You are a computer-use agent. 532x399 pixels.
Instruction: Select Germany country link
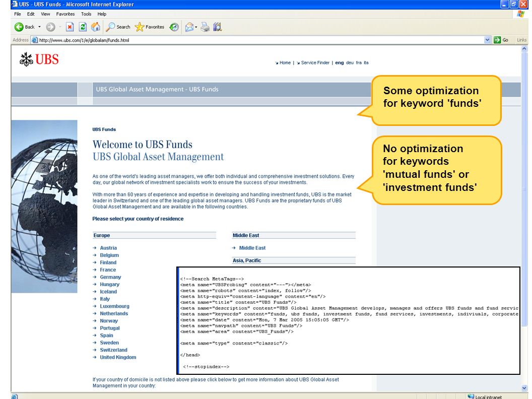coord(110,277)
